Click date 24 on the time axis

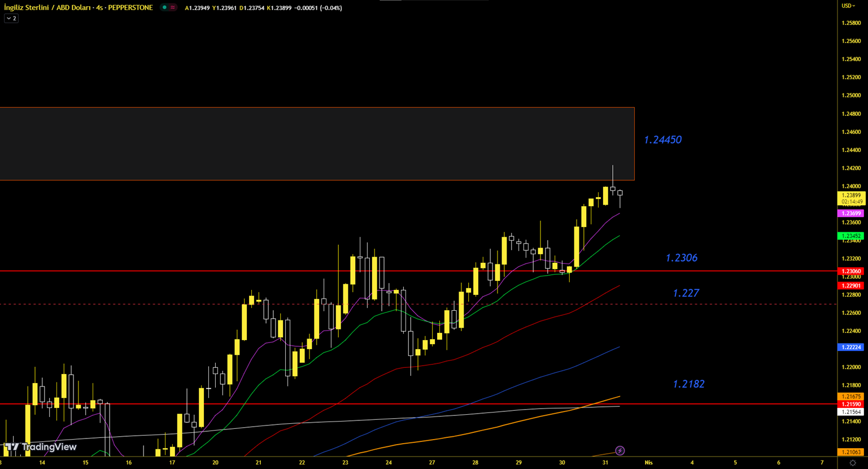click(389, 463)
